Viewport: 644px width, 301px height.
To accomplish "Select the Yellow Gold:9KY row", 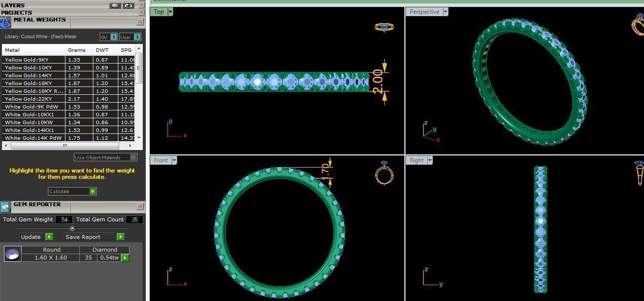I will click(69, 60).
